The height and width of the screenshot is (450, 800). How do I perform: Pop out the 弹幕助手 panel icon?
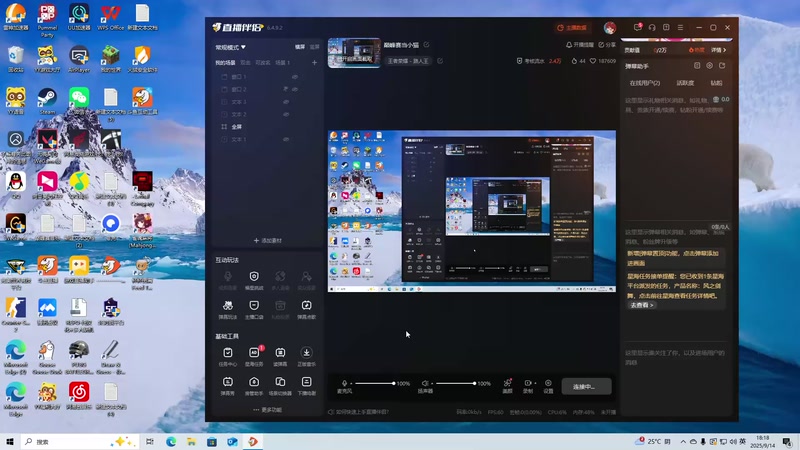click(722, 66)
